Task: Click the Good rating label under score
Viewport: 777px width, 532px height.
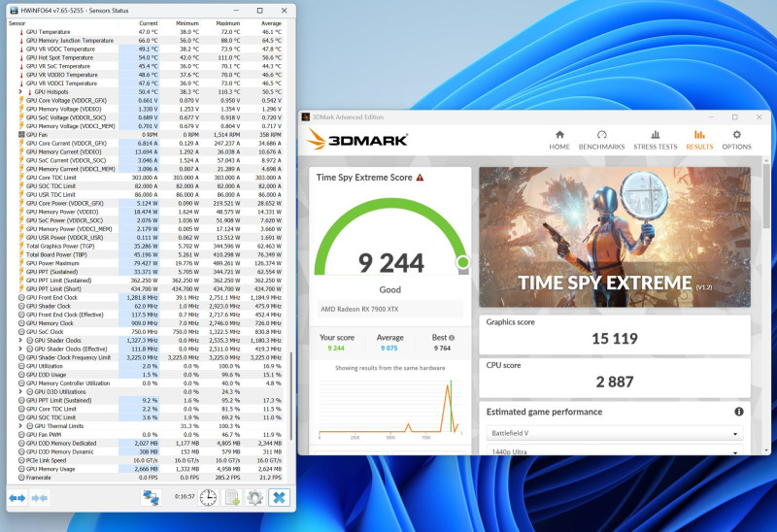Action: coord(390,289)
